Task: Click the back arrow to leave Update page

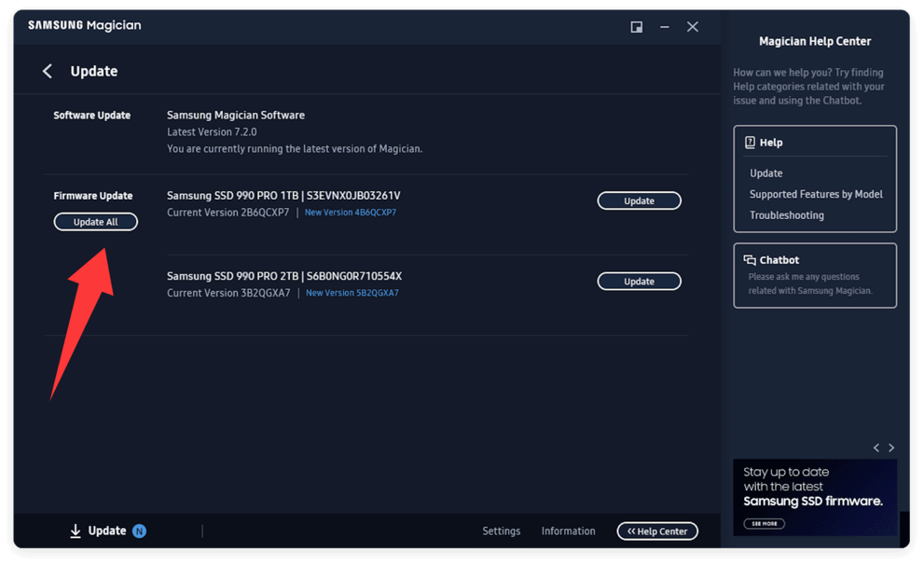Action: 47,71
